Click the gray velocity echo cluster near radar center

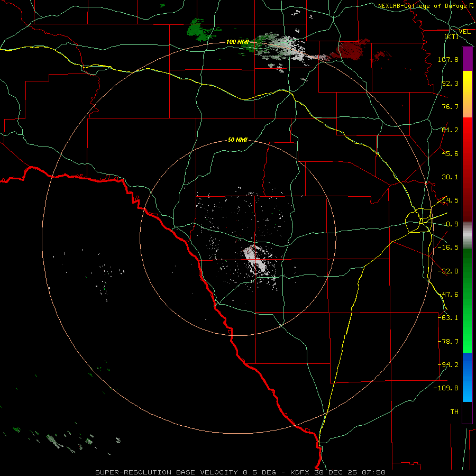pyautogui.click(x=257, y=259)
